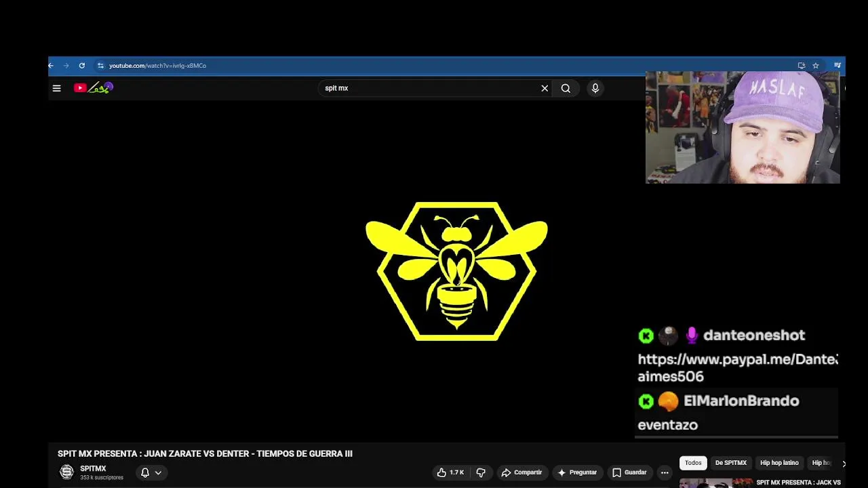Expand the subscription notification dropdown chevron

(158, 472)
